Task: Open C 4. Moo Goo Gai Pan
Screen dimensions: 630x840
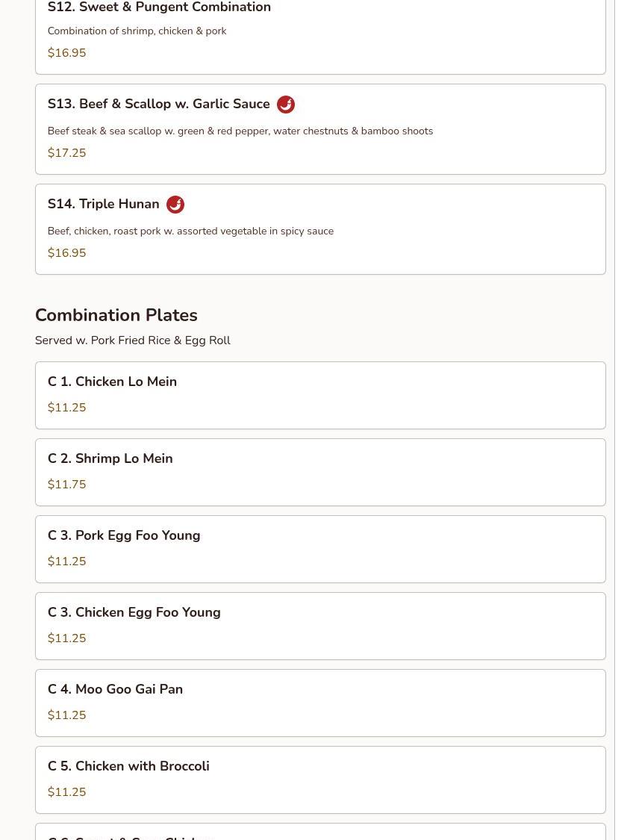Action: tap(115, 690)
